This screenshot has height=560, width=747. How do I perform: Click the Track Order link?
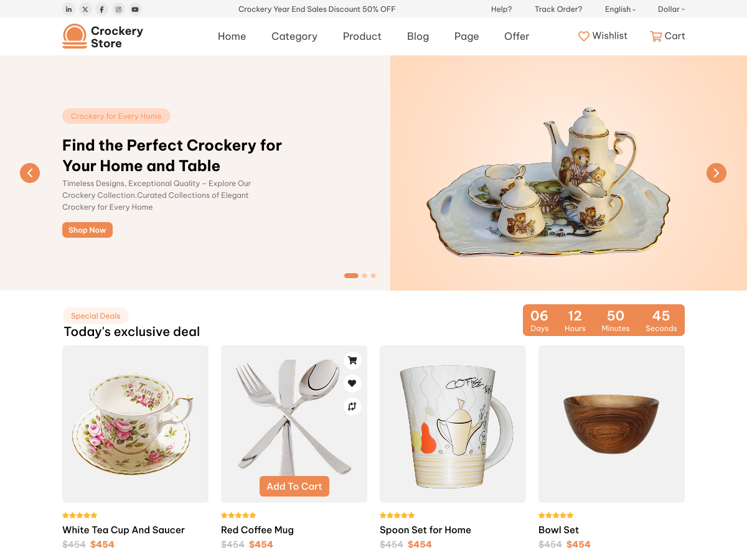point(558,9)
